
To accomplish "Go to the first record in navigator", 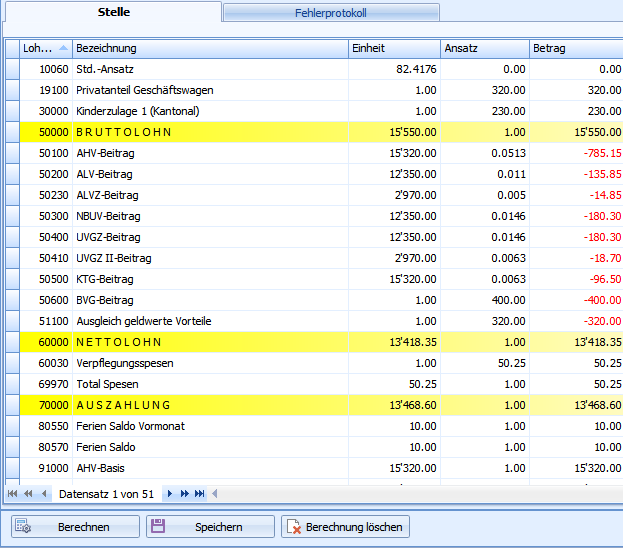I will [x=13, y=494].
